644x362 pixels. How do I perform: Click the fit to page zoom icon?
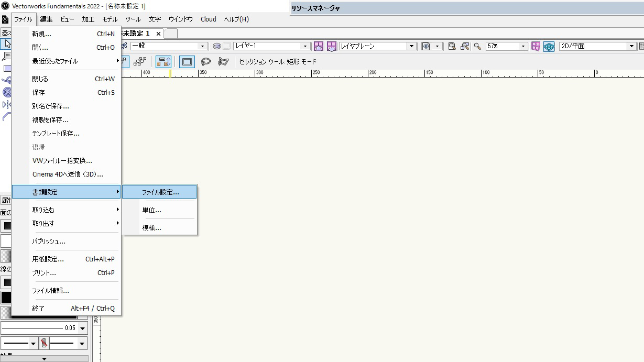pyautogui.click(x=452, y=46)
